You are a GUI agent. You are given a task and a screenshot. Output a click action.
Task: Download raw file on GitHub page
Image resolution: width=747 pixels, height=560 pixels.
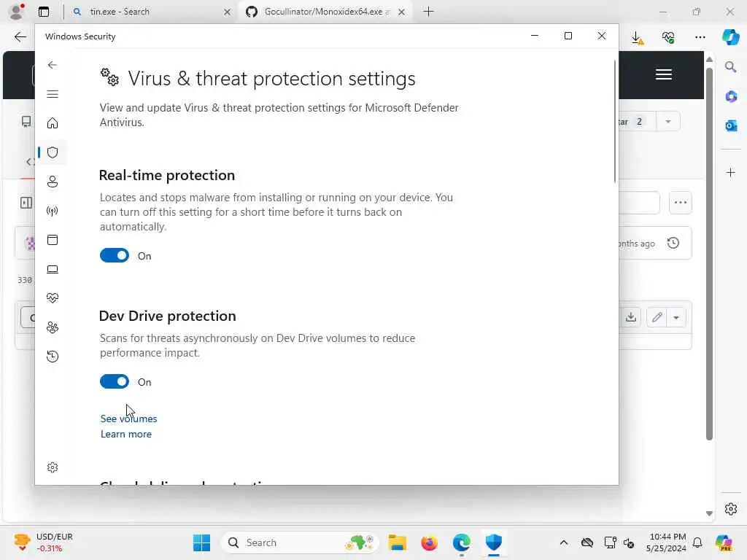631,317
